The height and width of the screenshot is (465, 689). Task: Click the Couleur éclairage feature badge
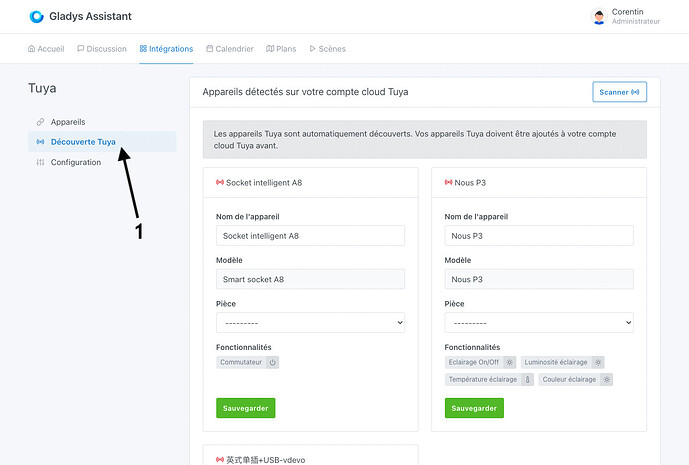pyautogui.click(x=576, y=379)
